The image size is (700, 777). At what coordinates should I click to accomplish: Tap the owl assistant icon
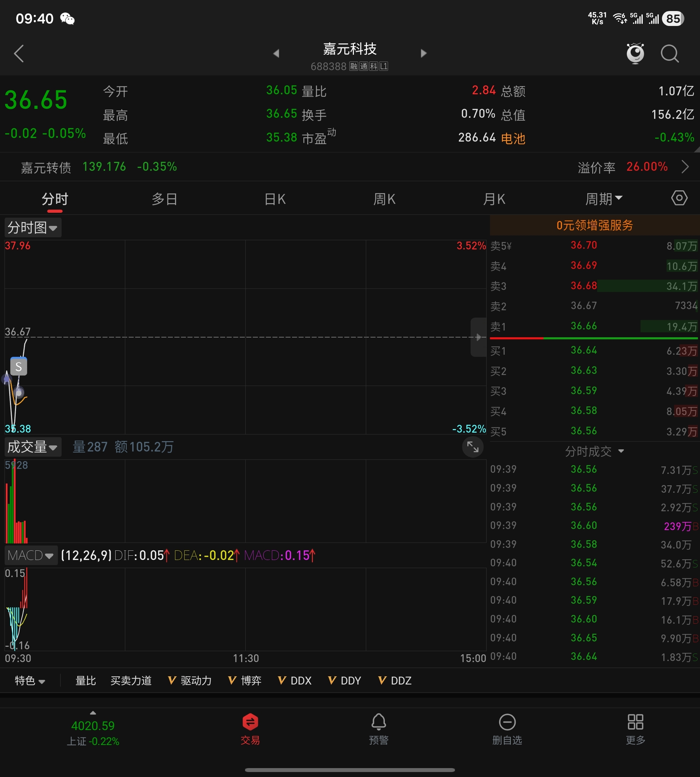[635, 53]
